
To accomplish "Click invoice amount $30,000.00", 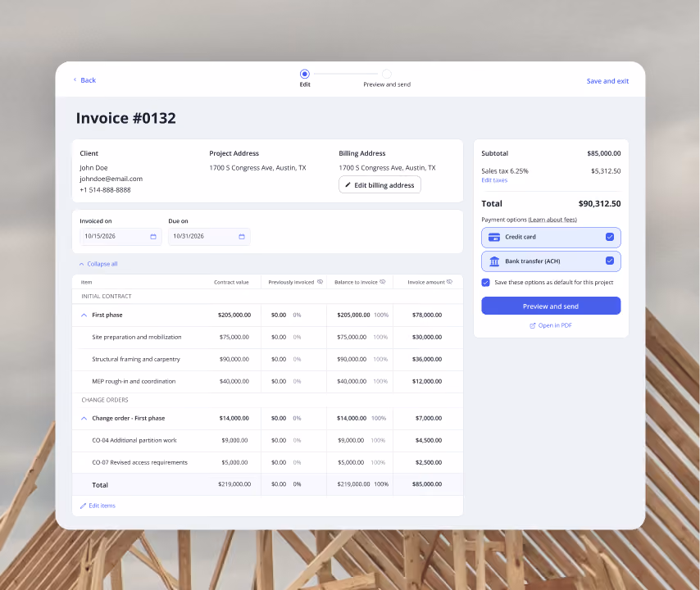I will (x=427, y=338).
